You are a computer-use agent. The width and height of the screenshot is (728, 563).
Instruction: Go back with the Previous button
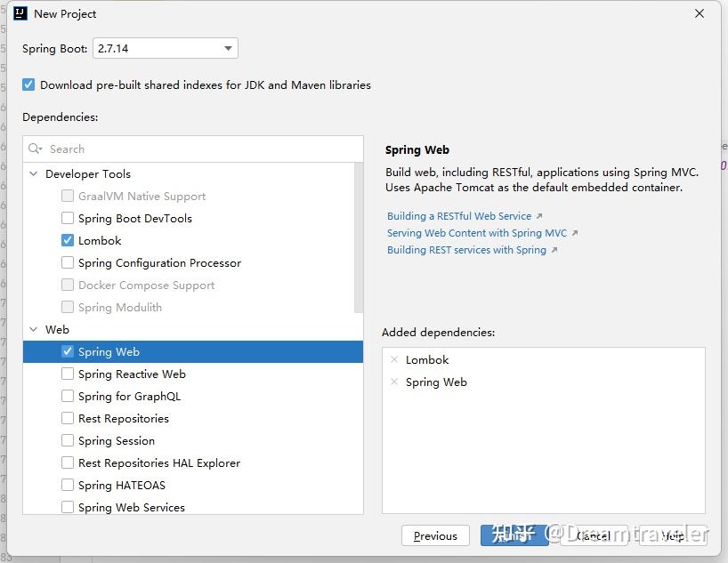[x=435, y=535]
